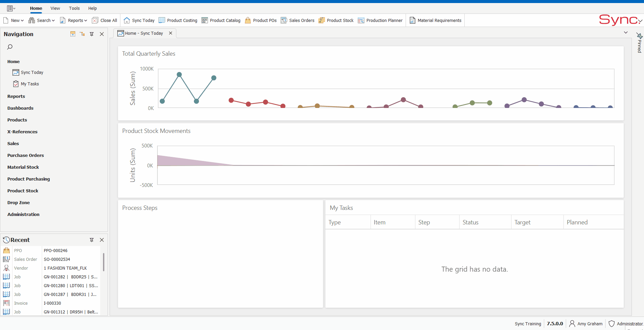Viewport: 644px width, 330px height.
Task: Open the Tools menu
Action: [x=75, y=8]
